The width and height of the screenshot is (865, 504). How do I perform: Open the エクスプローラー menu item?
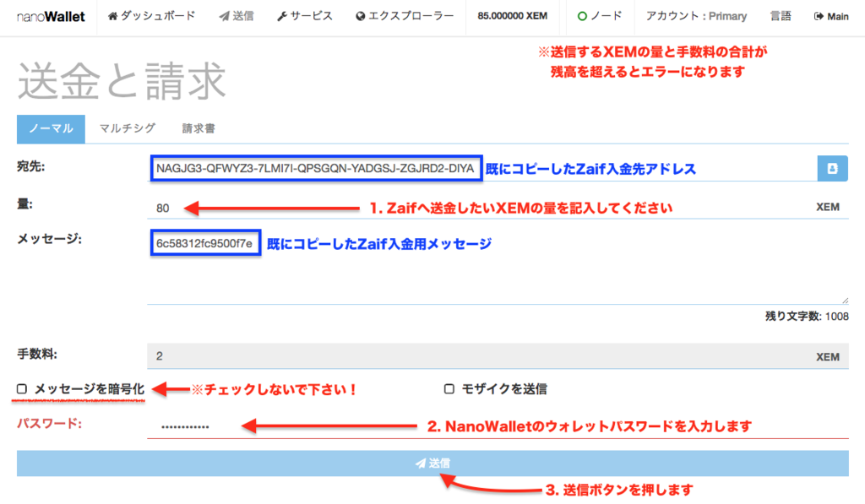point(405,17)
